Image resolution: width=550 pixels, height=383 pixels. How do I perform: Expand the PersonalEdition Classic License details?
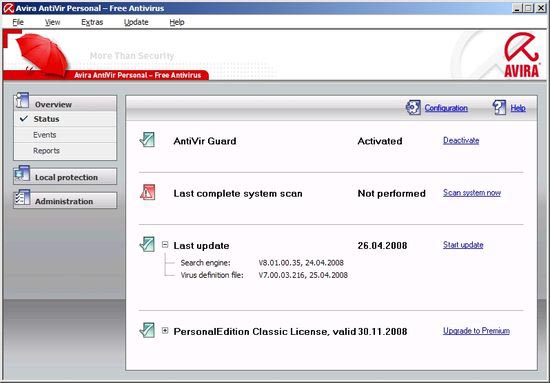coord(165,330)
